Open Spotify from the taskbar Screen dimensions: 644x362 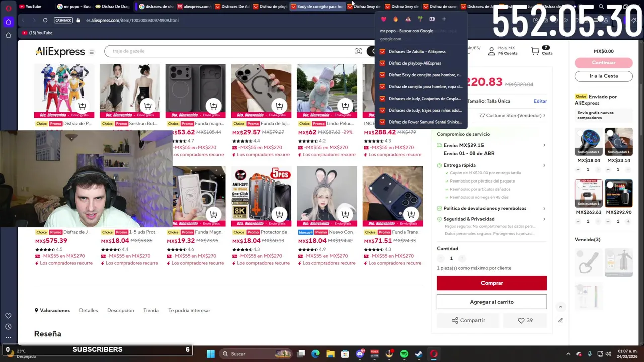coord(404,354)
